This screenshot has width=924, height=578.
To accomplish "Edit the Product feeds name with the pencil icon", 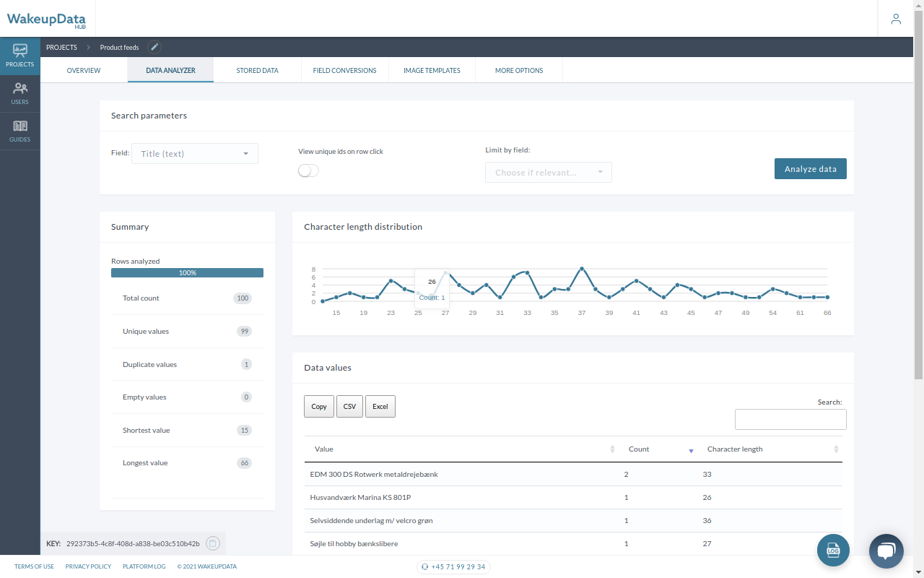I will click(x=154, y=46).
